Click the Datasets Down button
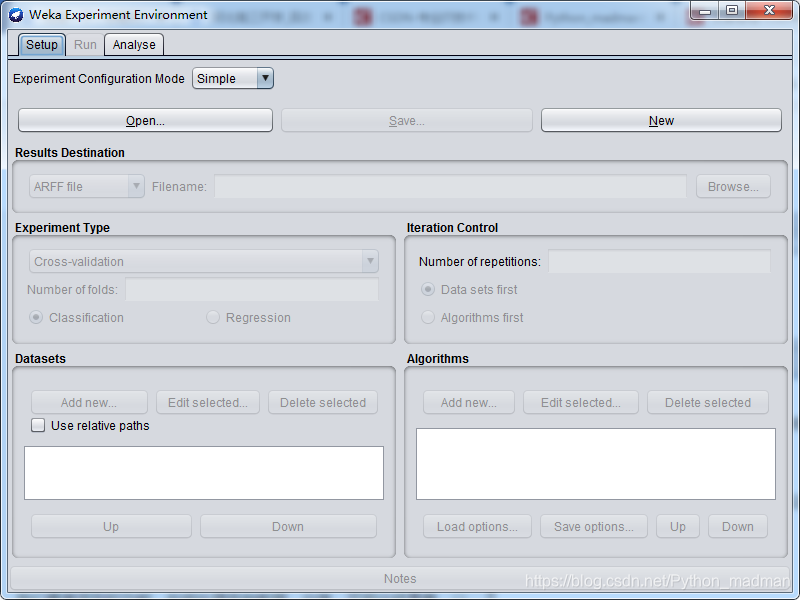This screenshot has width=800, height=600. pos(288,527)
